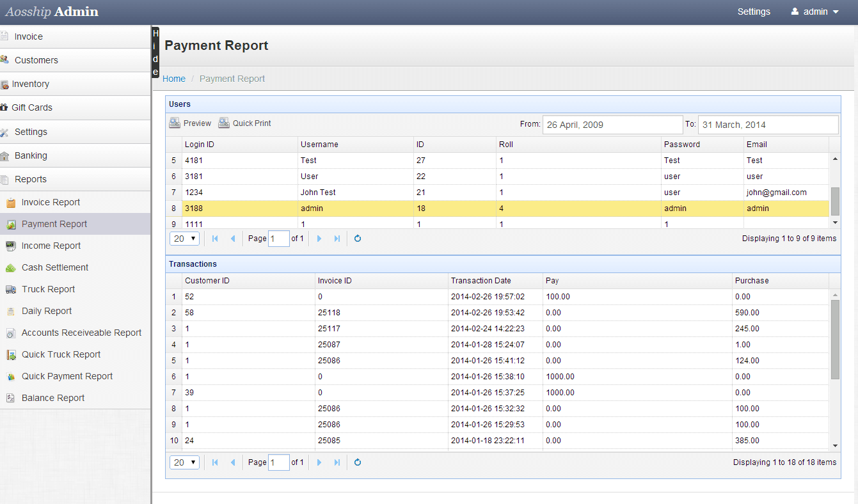The image size is (858, 504).
Task: Click the Truck Report truck icon
Action: coord(10,289)
